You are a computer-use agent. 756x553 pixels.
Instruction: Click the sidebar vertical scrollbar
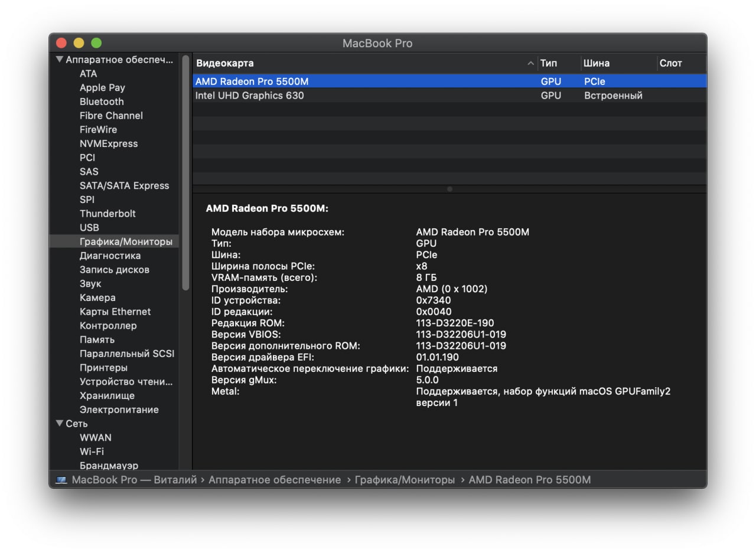[x=185, y=172]
